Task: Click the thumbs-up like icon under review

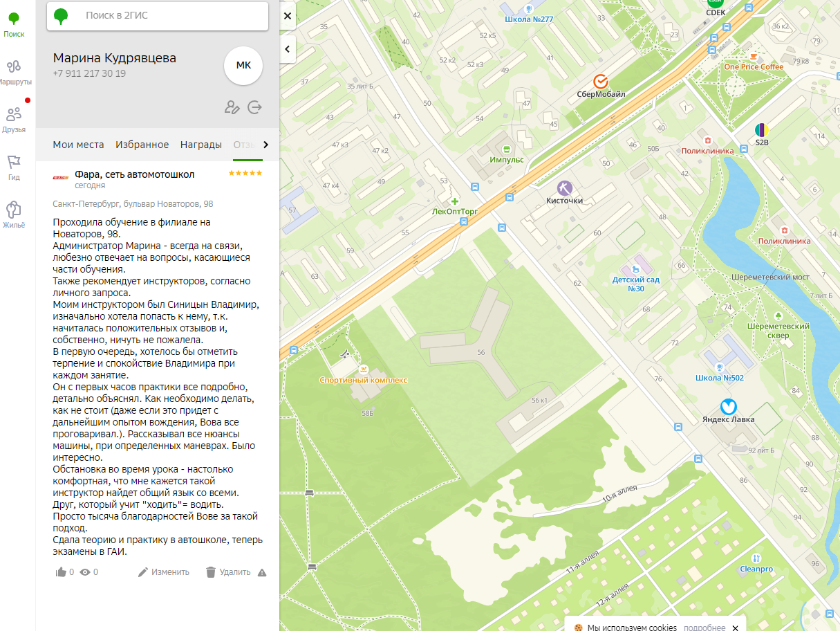Action: click(61, 572)
